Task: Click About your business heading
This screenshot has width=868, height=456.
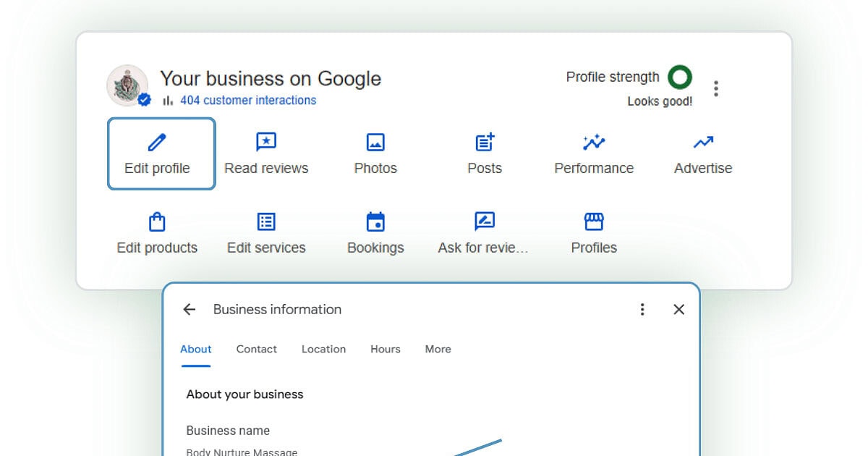Action: coord(245,394)
